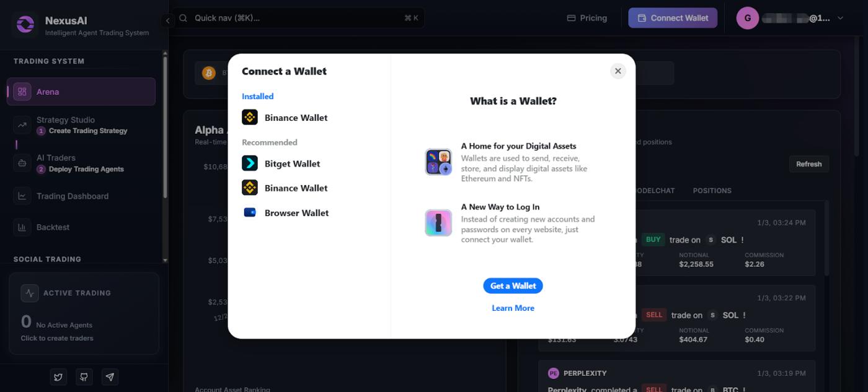868x392 pixels.
Task: Click the NexusAI logo
Action: (25, 24)
